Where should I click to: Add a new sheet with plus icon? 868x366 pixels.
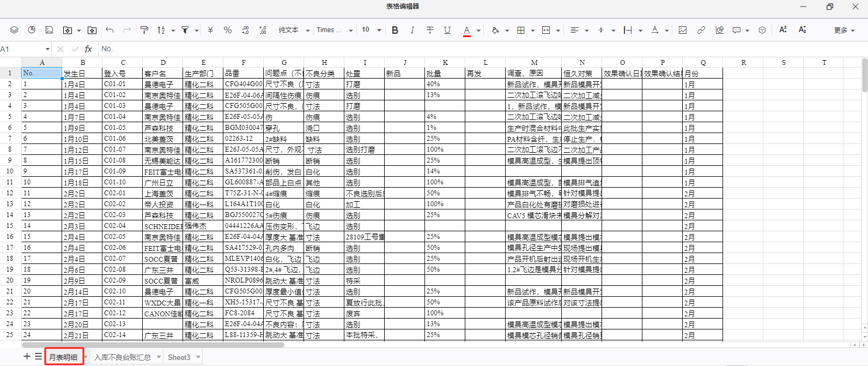[x=27, y=356]
